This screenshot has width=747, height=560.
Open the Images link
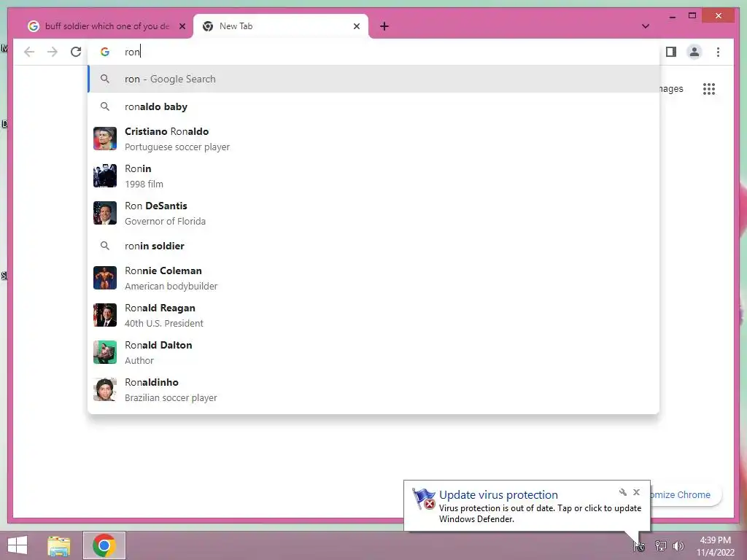point(671,89)
